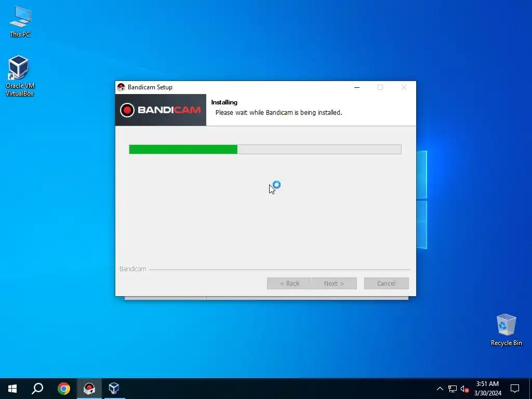
Task: Open Oracle VM VirtualBox desktop shortcut
Action: tap(20, 76)
